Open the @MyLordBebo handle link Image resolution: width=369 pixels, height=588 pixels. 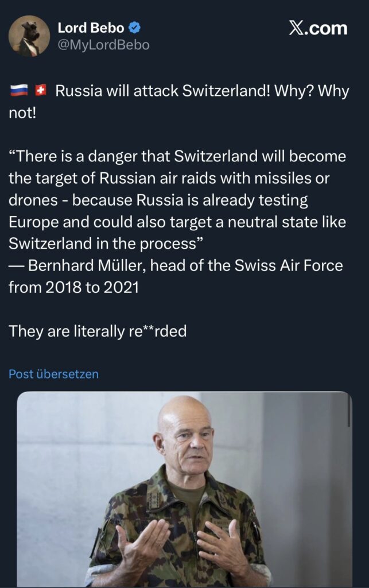click(103, 45)
